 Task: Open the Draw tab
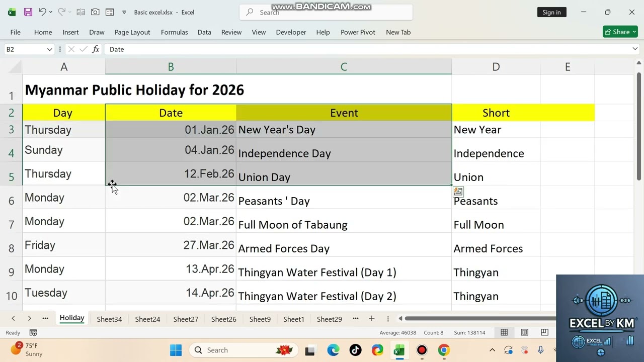pyautogui.click(x=97, y=32)
